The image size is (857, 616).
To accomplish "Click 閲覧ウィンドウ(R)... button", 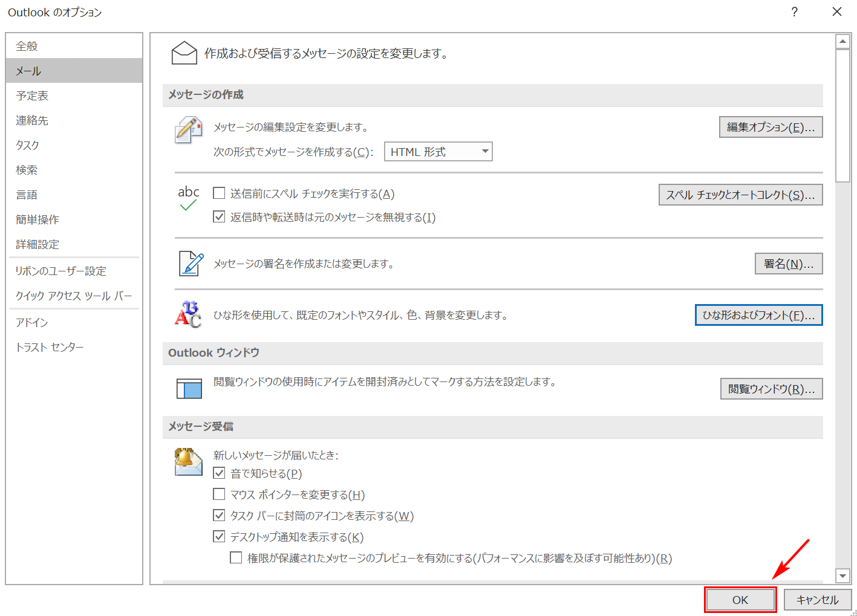I will pos(772,389).
